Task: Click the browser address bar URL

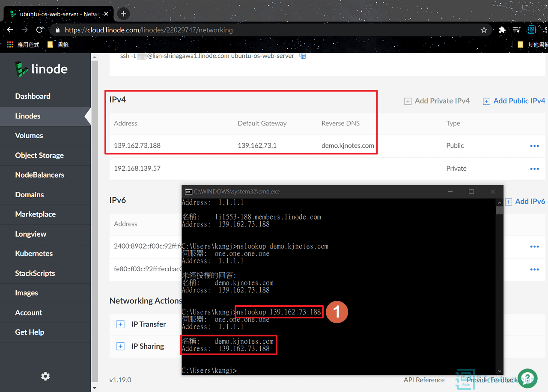Action: click(149, 30)
